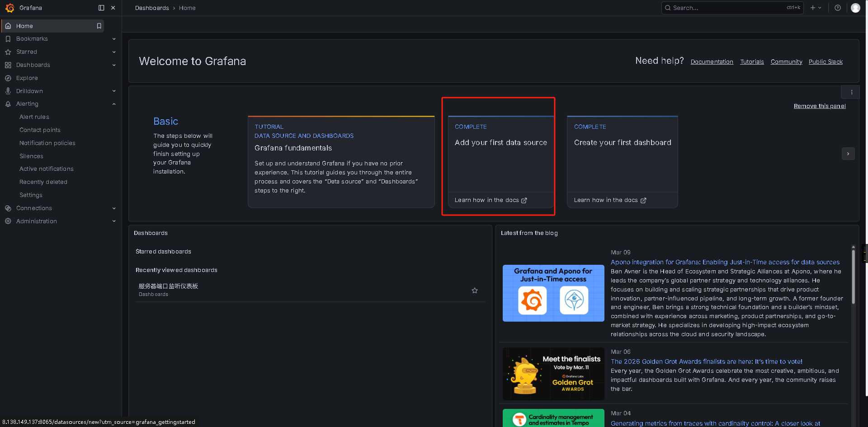This screenshot has width=868, height=427.
Task: Click the Starred star icon in sidebar
Action: pyautogui.click(x=8, y=52)
